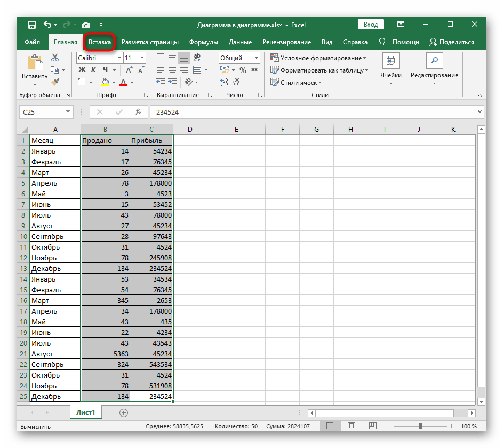Image resolution: width=503 pixels, height=448 pixels.
Task: Expand Стили ячеек menu
Action: (x=296, y=83)
